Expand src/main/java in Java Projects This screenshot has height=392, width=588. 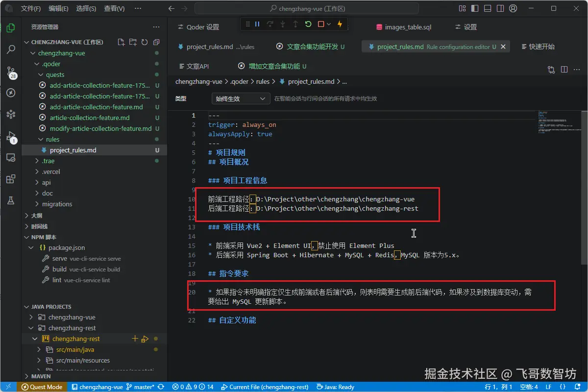(75, 349)
